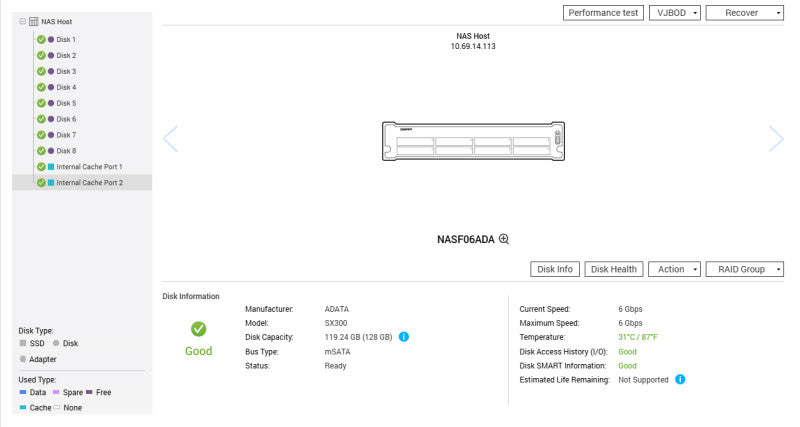Image resolution: width=800 pixels, height=427 pixels.
Task: Click the magnifier icon beside NASF06ADA
Action: point(504,239)
